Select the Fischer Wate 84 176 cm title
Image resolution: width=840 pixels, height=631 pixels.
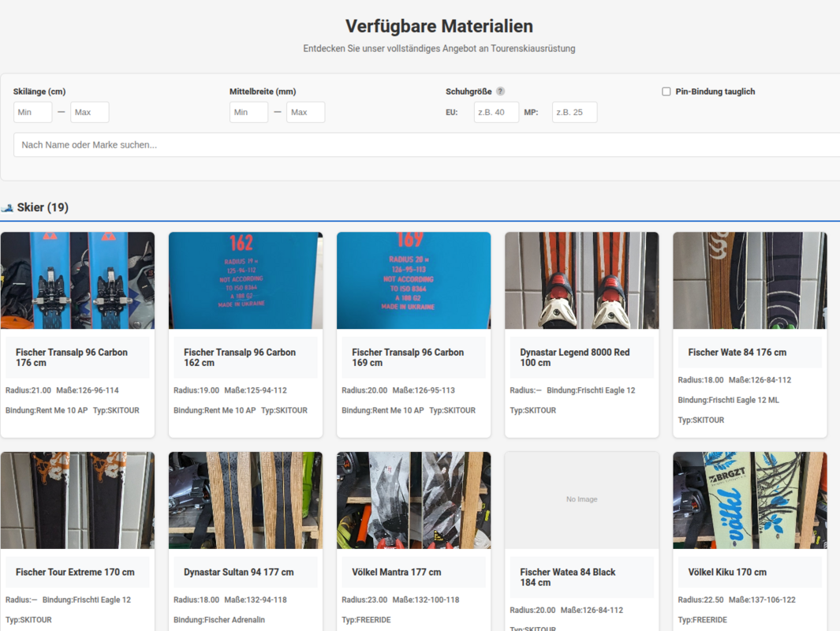tap(737, 353)
